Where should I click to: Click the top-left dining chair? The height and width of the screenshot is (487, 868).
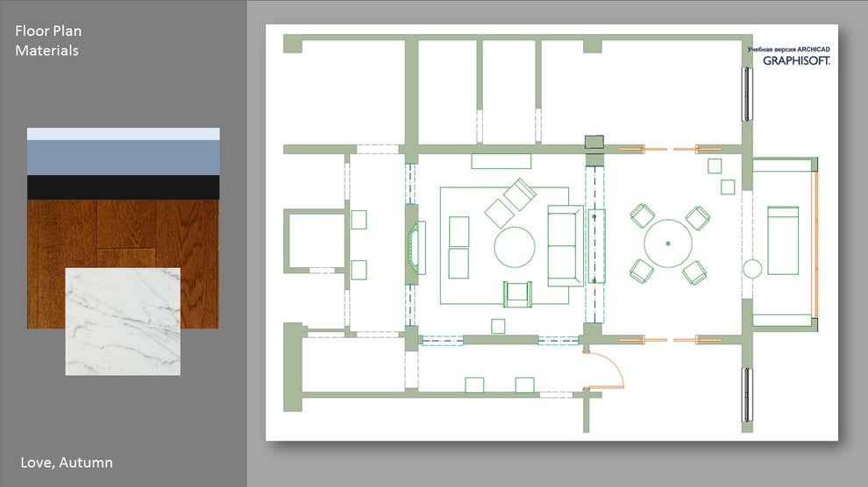point(642,215)
